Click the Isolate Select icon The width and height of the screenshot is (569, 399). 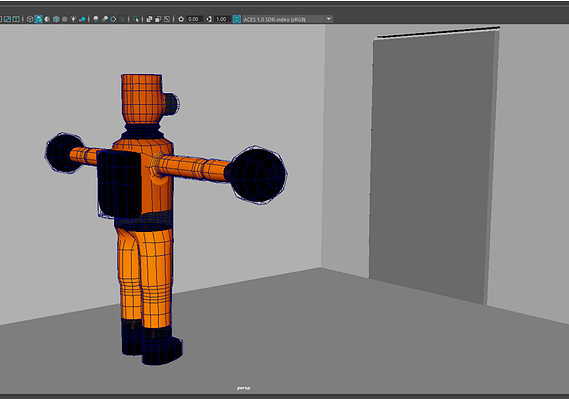coord(136,19)
